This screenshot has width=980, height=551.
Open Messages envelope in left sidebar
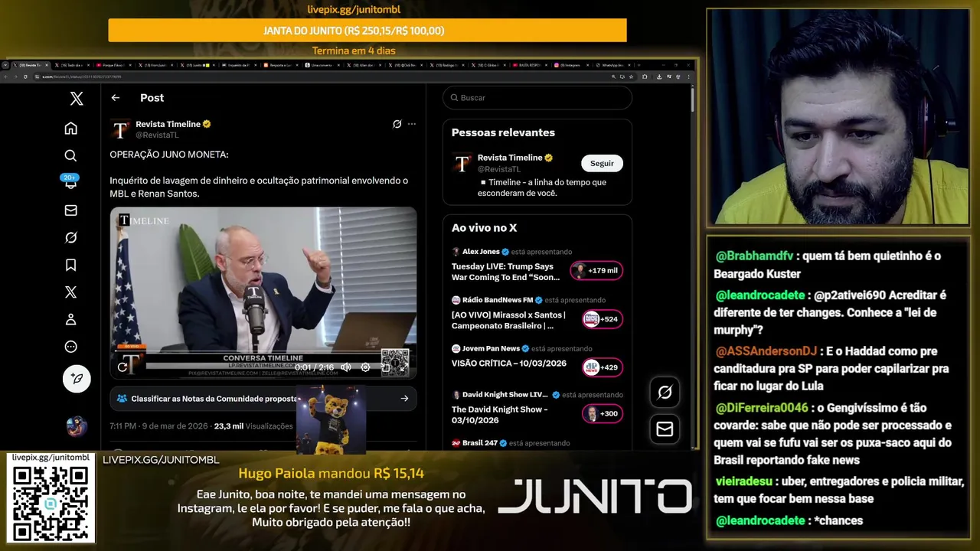70,210
